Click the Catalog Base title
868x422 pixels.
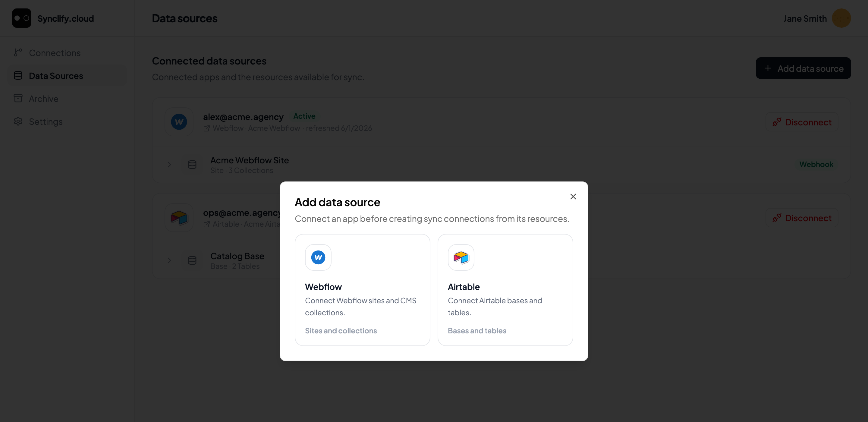(237, 256)
